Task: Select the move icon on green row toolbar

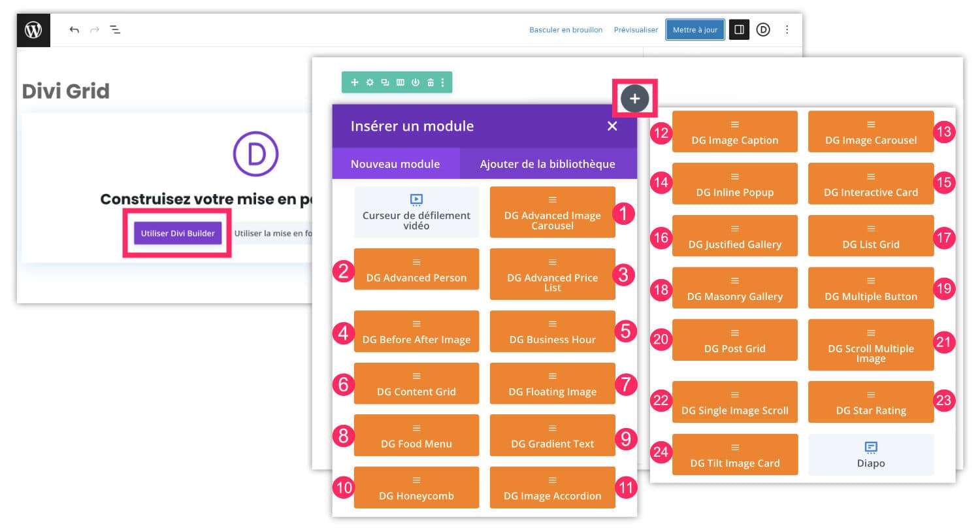Action: [355, 82]
